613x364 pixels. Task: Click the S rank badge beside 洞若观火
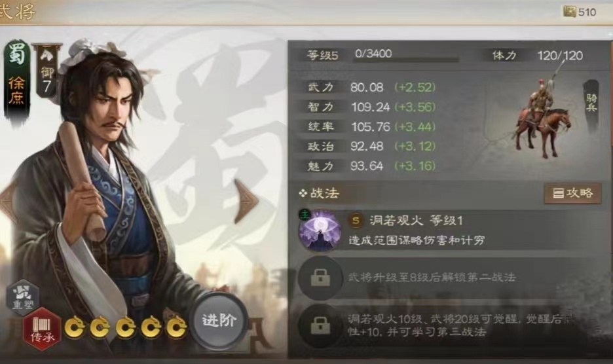point(356,221)
